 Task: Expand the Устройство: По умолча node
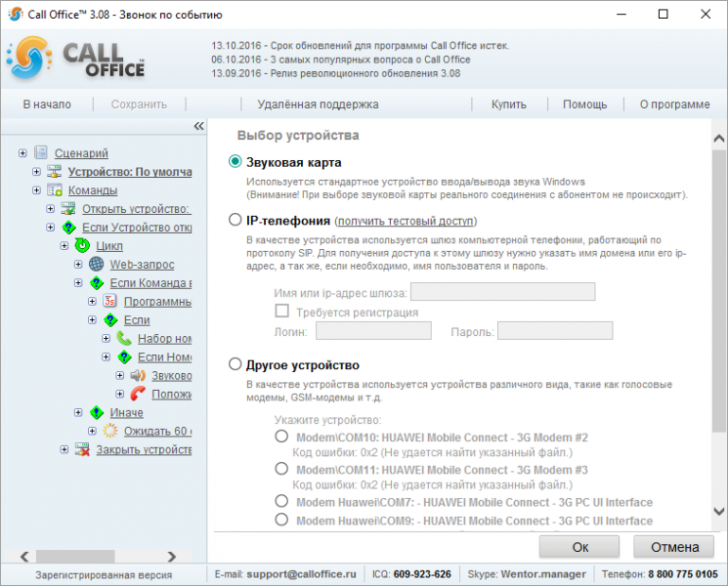coord(37,171)
